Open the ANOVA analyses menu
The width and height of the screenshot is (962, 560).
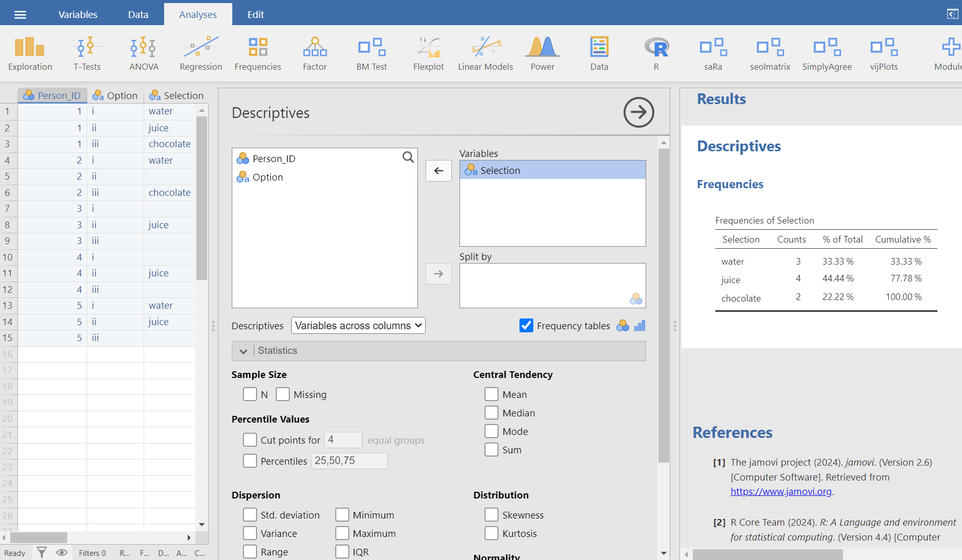click(144, 53)
